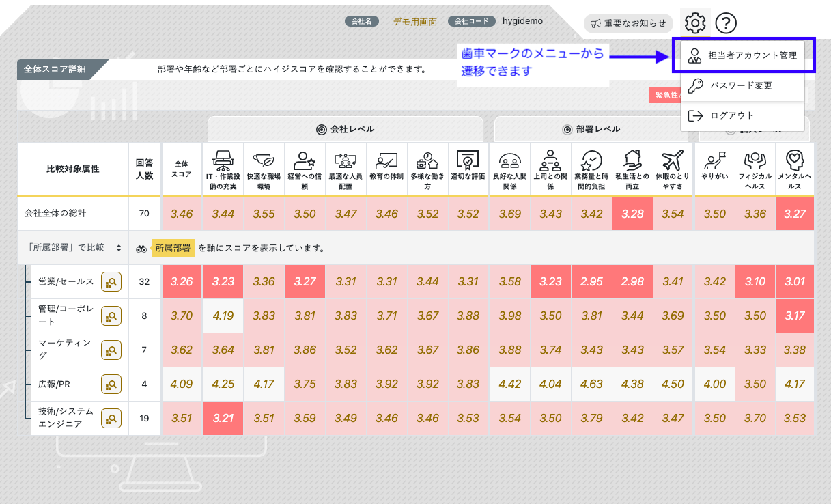
Task: Click the 回答人数 column header
Action: click(x=144, y=169)
